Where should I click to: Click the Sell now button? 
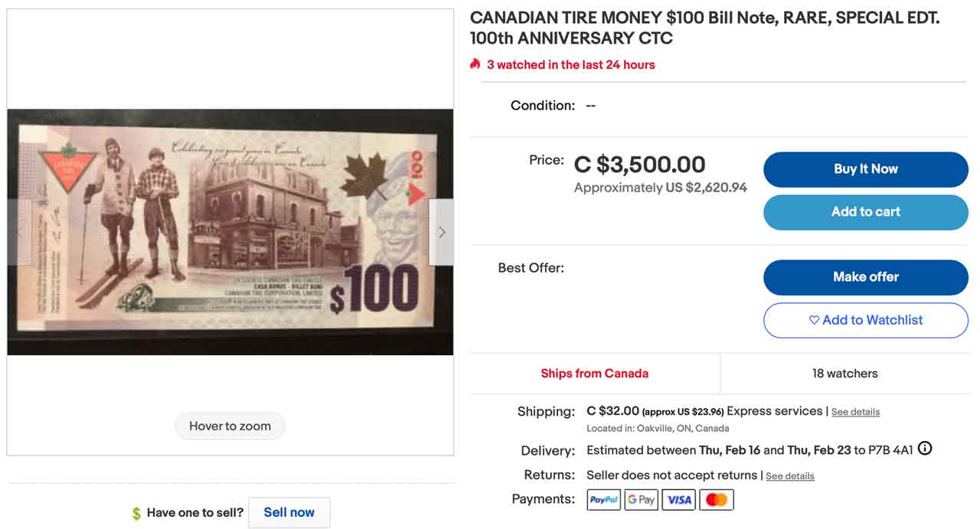point(289,513)
